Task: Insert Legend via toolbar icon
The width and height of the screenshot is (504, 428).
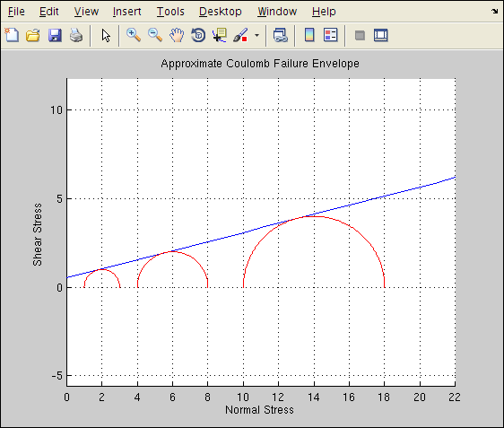Action: (330, 35)
